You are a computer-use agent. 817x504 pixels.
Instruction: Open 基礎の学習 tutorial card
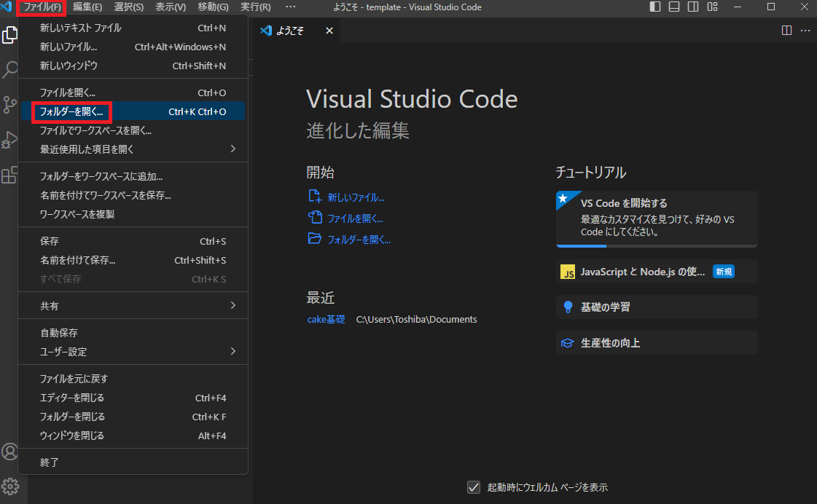(x=657, y=307)
